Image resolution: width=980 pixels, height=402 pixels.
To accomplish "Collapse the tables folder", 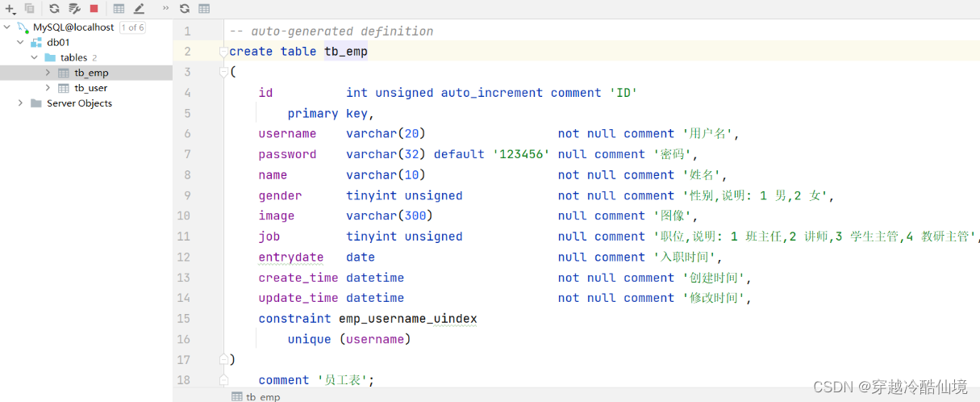I will point(35,57).
